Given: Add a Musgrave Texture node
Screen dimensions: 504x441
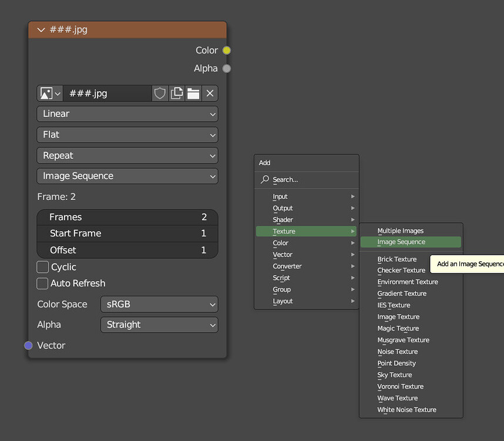Looking at the screenshot, I should [x=411, y=340].
